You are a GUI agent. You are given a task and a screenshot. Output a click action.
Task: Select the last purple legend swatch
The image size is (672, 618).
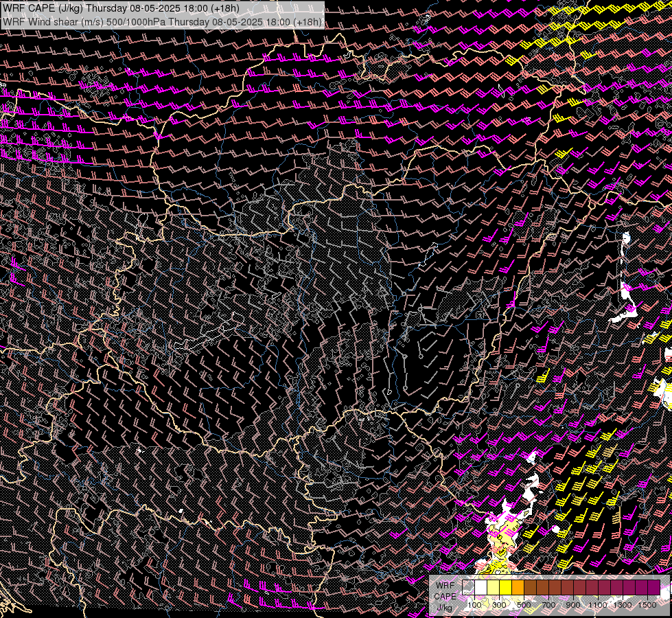pos(654,588)
